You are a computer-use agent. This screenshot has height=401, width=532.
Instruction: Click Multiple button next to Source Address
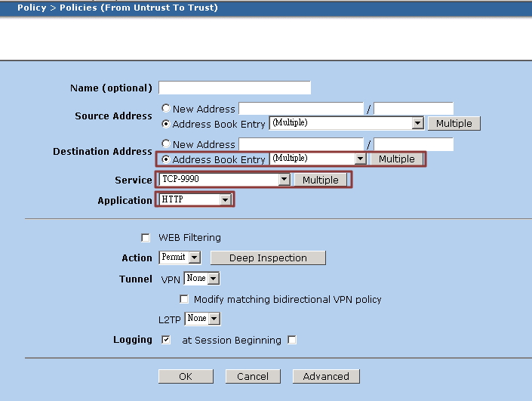click(x=454, y=123)
